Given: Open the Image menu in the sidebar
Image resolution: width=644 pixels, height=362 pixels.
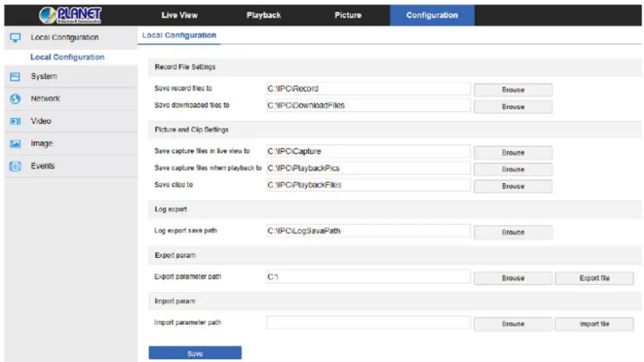Looking at the screenshot, I should (71, 143).
